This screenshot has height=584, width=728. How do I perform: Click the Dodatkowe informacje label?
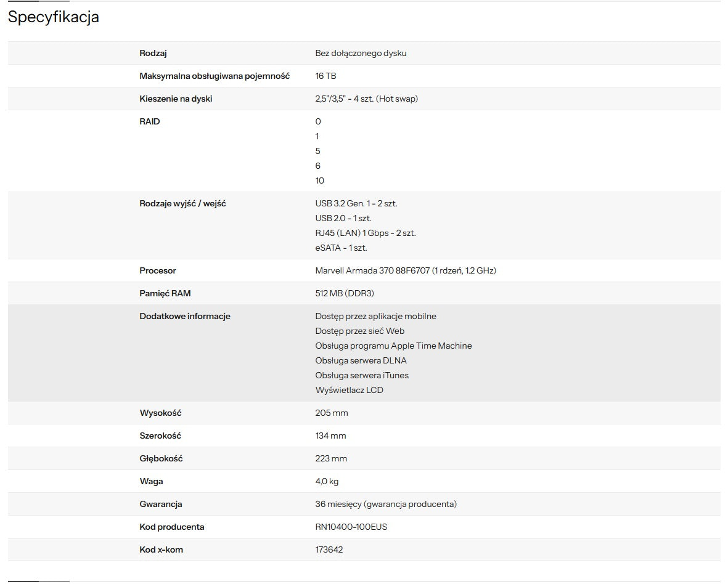pyautogui.click(x=185, y=316)
